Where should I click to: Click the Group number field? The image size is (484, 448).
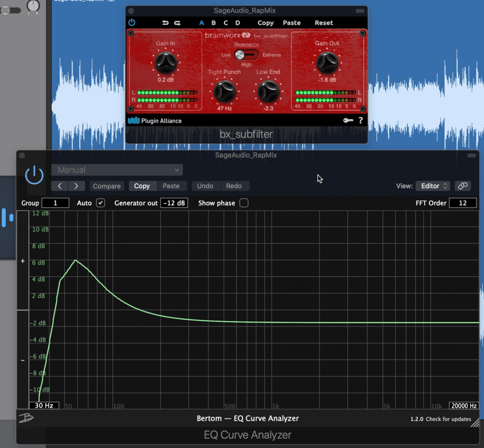(x=55, y=203)
